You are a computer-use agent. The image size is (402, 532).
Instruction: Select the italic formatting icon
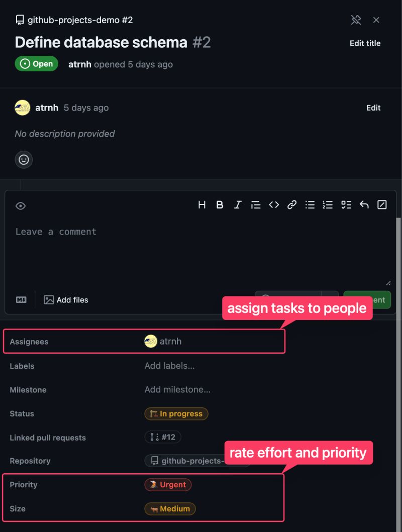pyautogui.click(x=238, y=204)
